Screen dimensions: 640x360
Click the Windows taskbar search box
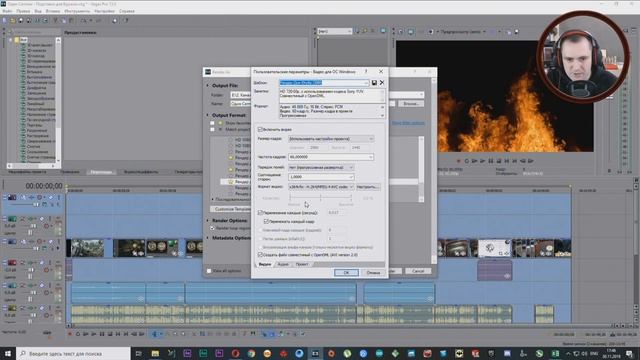pos(73,353)
